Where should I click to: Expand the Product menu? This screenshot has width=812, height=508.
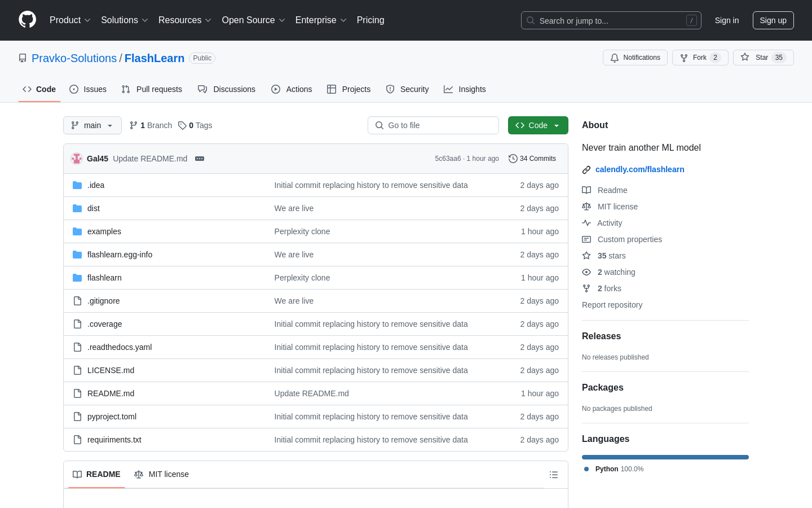(70, 20)
